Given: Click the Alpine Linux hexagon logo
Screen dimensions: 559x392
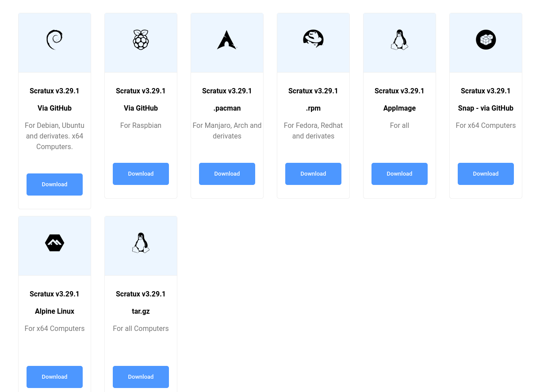Looking at the screenshot, I should [54, 243].
